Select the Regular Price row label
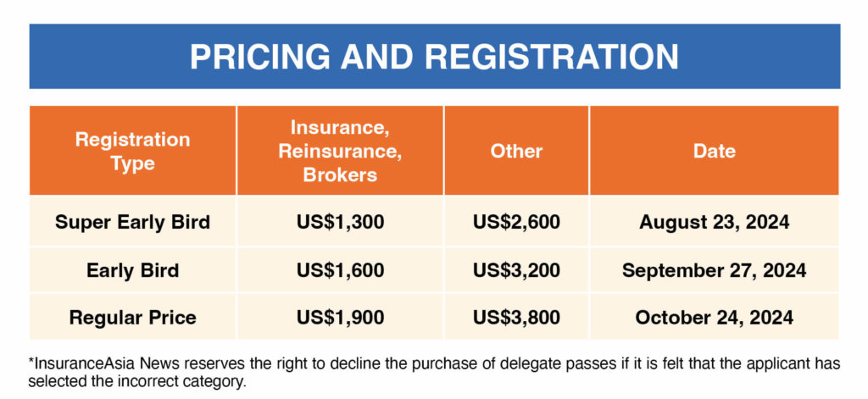Image resolution: width=868 pixels, height=399 pixels. (133, 318)
